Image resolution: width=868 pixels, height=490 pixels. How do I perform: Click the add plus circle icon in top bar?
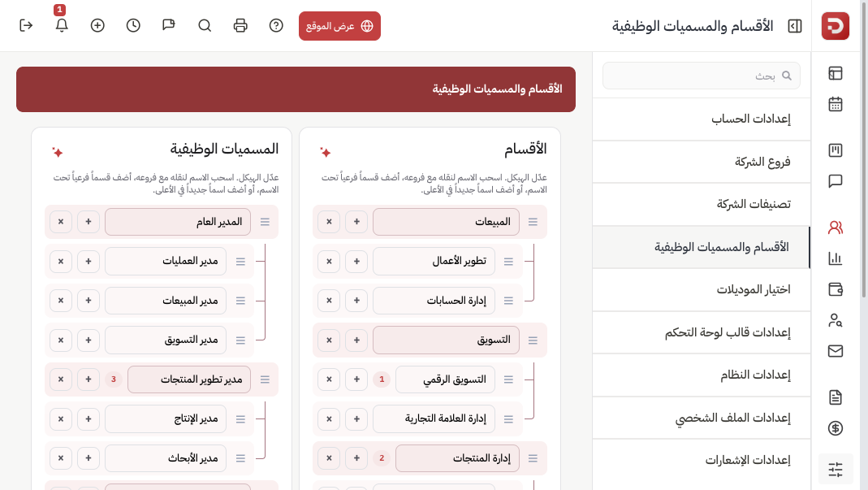tap(97, 25)
